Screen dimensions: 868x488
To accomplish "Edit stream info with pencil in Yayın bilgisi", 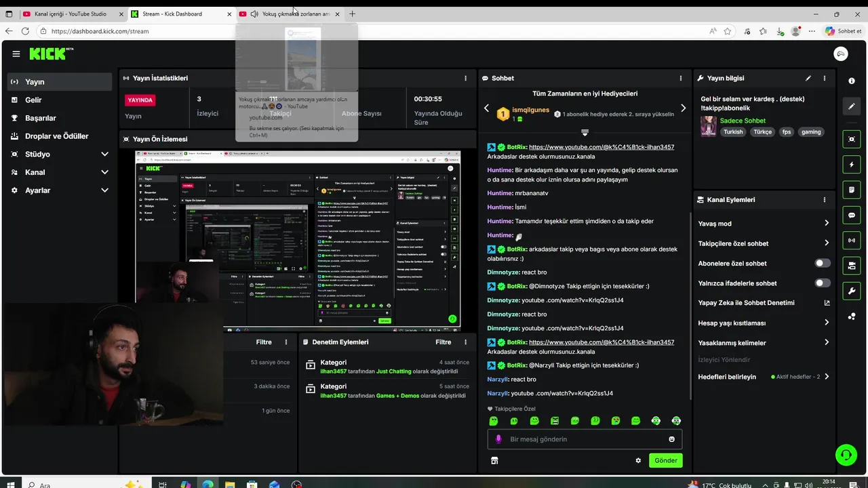I will point(808,78).
